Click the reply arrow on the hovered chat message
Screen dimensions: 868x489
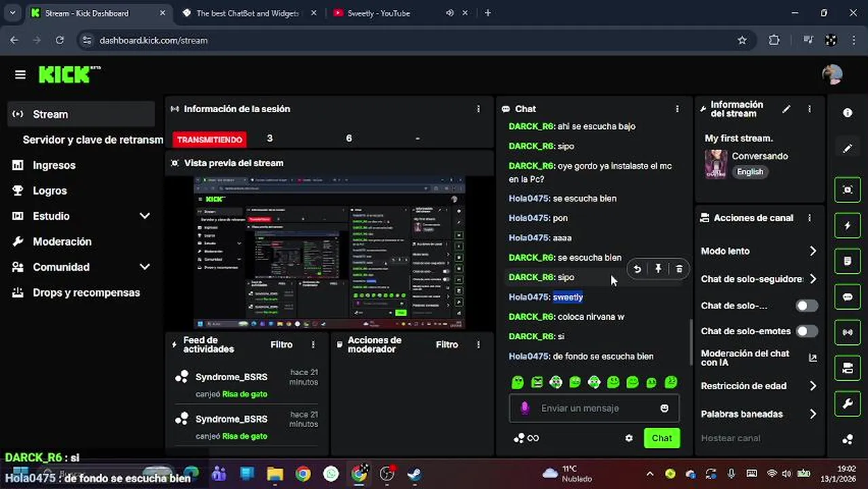[x=637, y=269]
